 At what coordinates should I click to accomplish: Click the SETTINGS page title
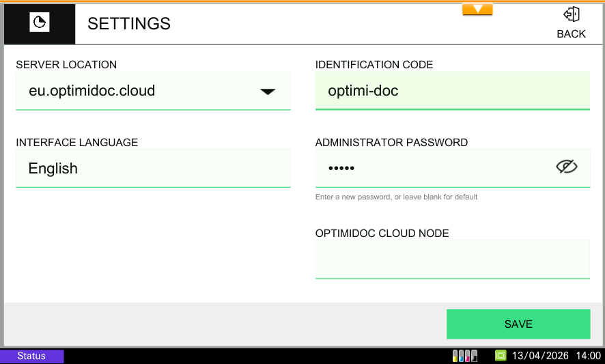(x=129, y=23)
